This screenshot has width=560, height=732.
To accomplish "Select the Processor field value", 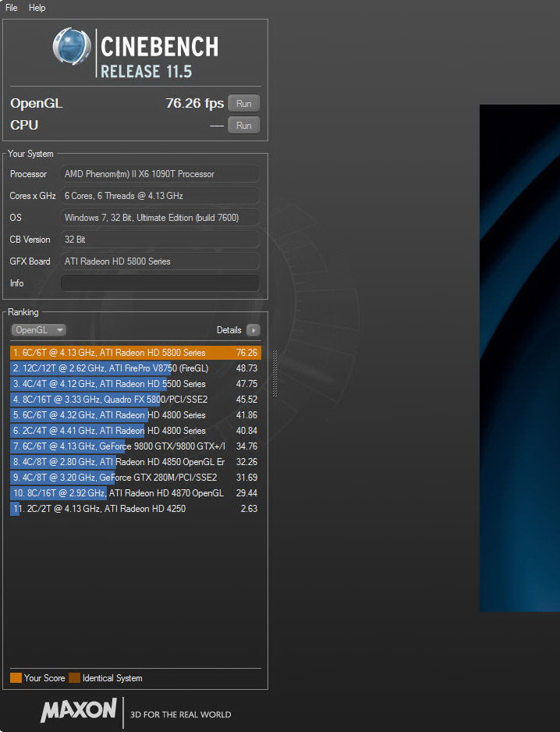I will tap(160, 174).
